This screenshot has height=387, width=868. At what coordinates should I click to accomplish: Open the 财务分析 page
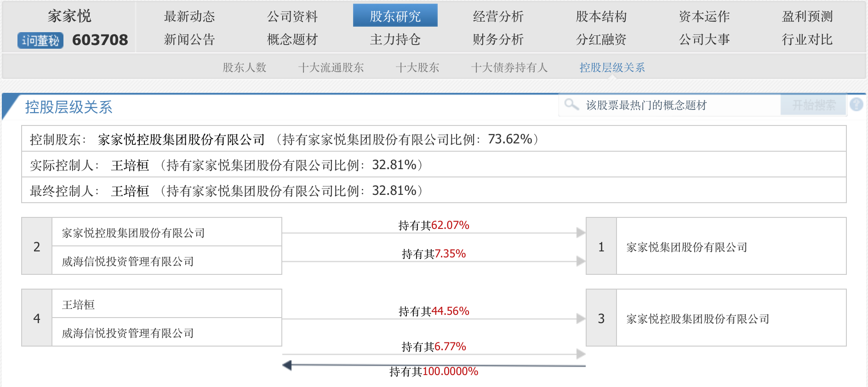pos(498,40)
